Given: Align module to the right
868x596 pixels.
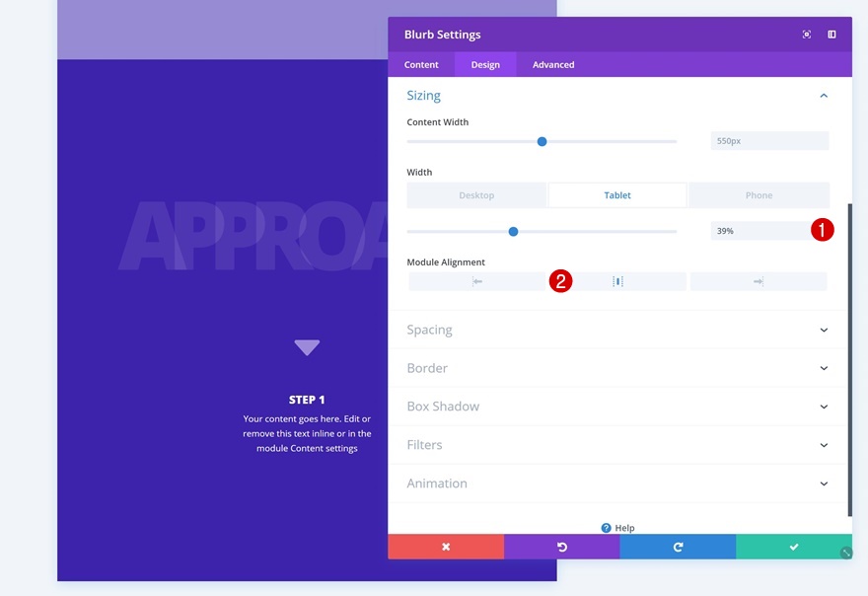Looking at the screenshot, I should (x=759, y=281).
